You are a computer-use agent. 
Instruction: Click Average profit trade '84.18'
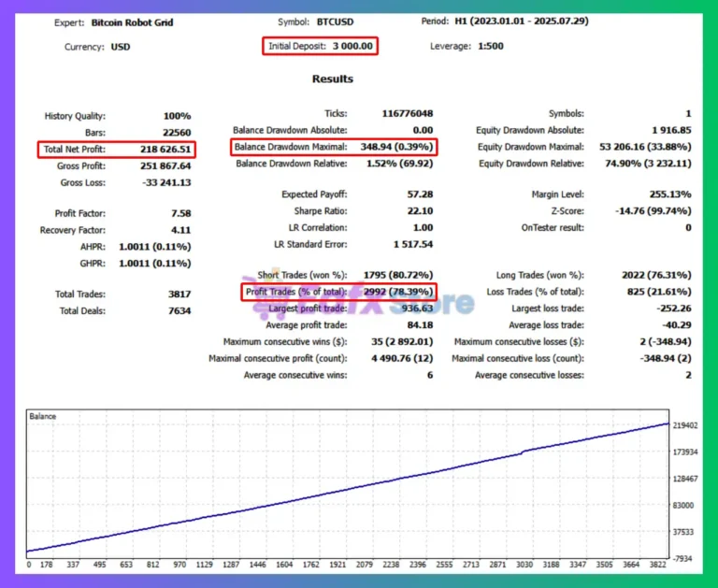tap(420, 325)
